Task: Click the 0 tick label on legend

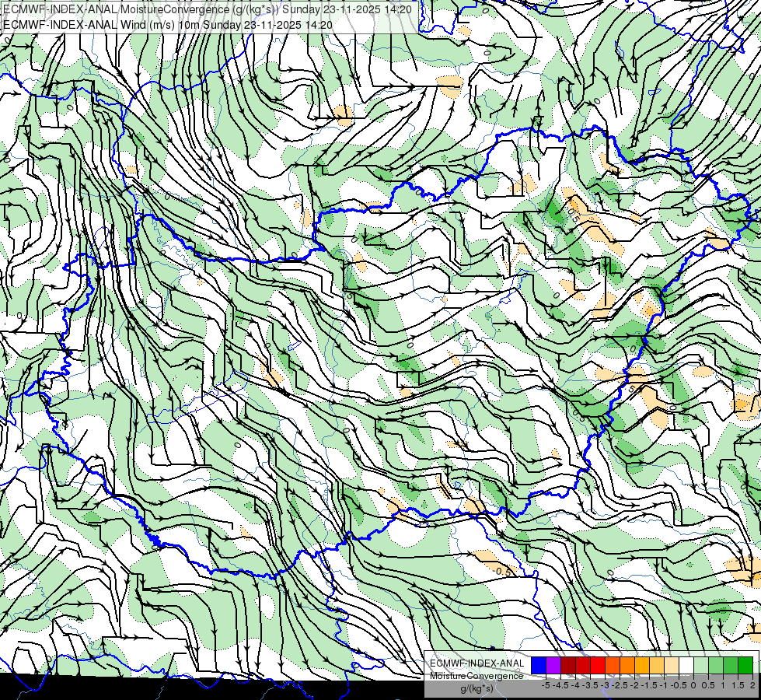Action: click(693, 685)
